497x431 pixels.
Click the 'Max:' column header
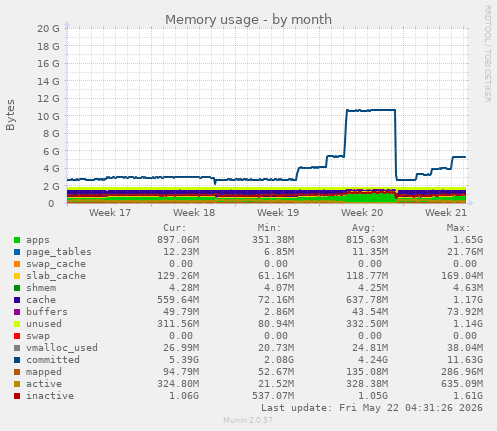click(x=458, y=228)
